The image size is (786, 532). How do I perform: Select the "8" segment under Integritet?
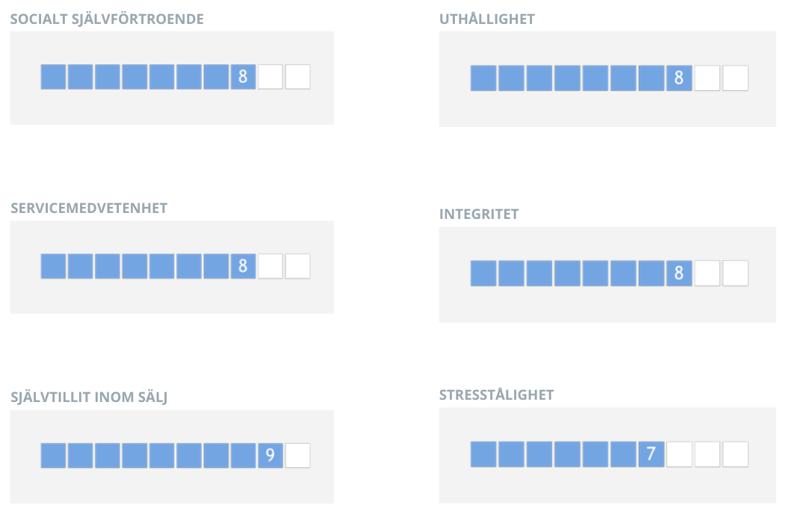pos(678,273)
